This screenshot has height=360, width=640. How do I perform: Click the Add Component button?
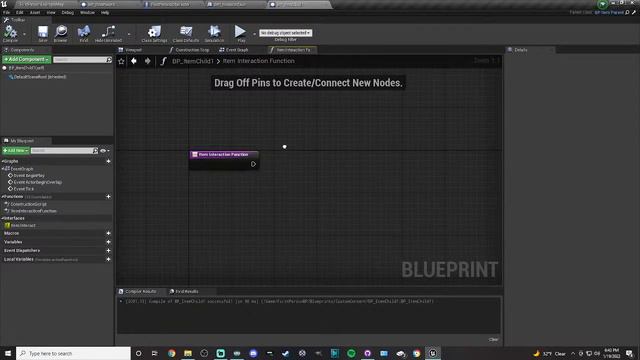coord(27,59)
